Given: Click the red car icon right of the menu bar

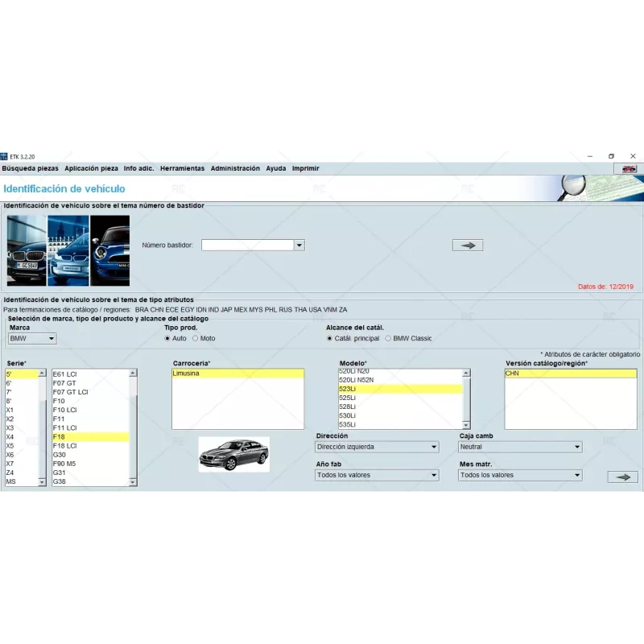Looking at the screenshot, I should 630,169.
